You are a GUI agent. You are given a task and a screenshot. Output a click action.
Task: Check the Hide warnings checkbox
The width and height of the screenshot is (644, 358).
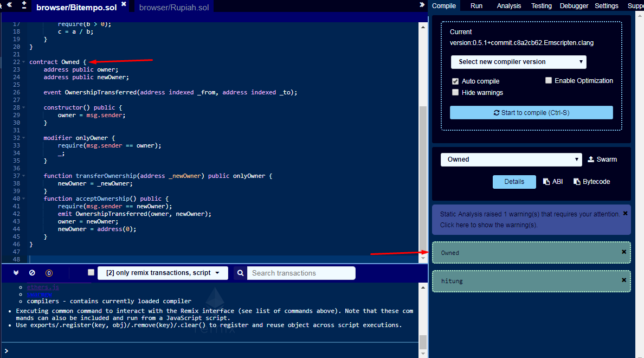(x=455, y=92)
